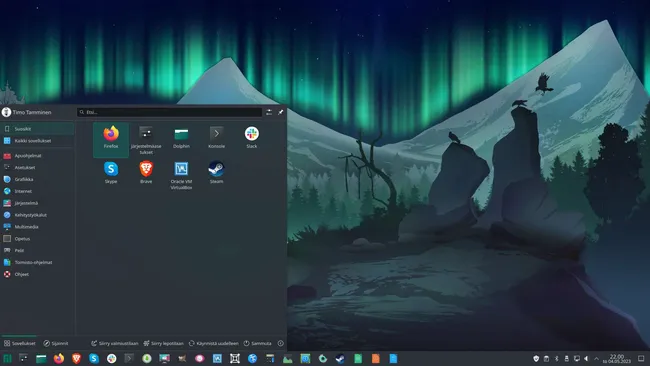Open Skype from the favorites grid

click(x=111, y=173)
